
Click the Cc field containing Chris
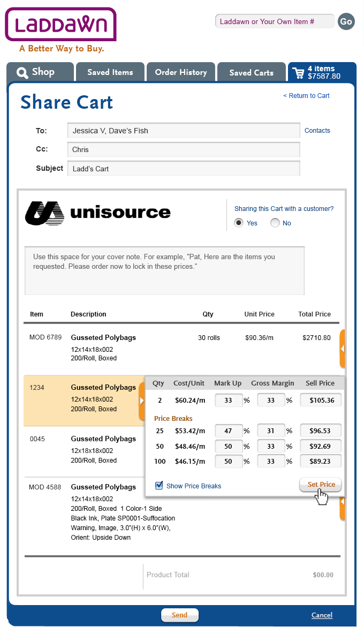184,149
